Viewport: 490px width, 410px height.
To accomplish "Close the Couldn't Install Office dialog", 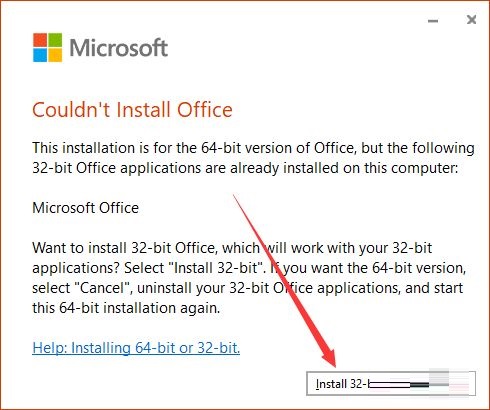I will (471, 20).
